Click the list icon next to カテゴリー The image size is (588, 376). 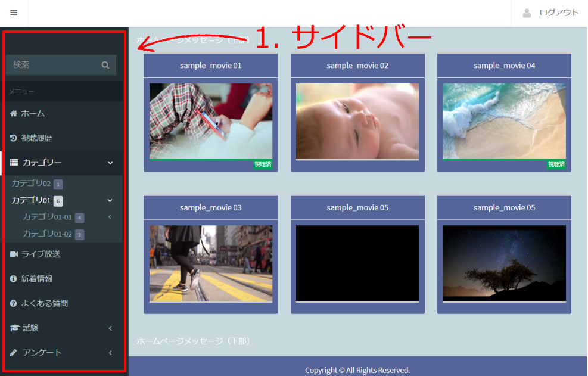pos(13,163)
